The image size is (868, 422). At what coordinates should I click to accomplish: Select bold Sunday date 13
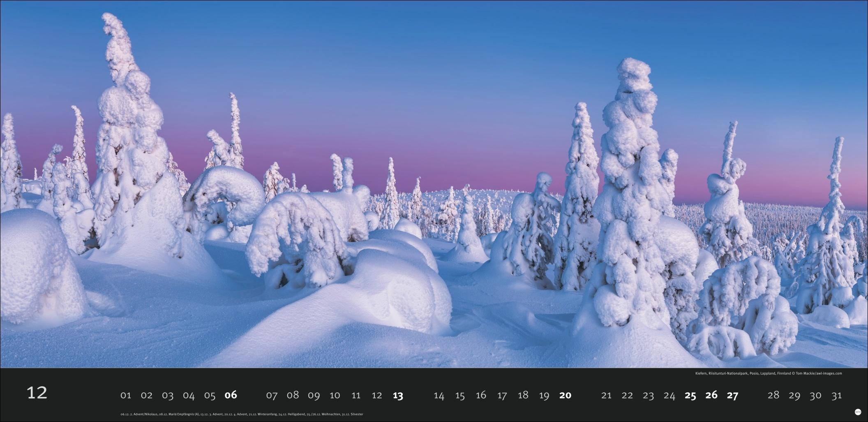pyautogui.click(x=398, y=395)
